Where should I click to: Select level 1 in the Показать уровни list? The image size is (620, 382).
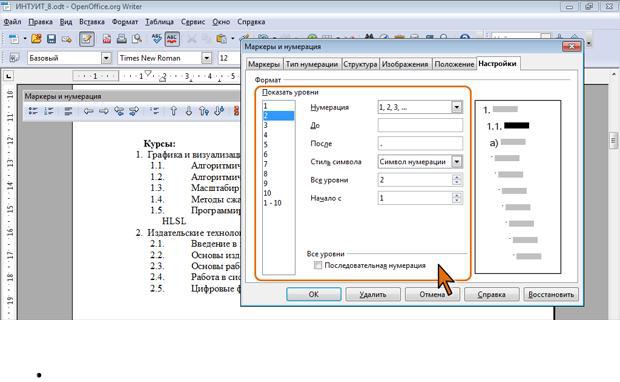click(x=279, y=106)
